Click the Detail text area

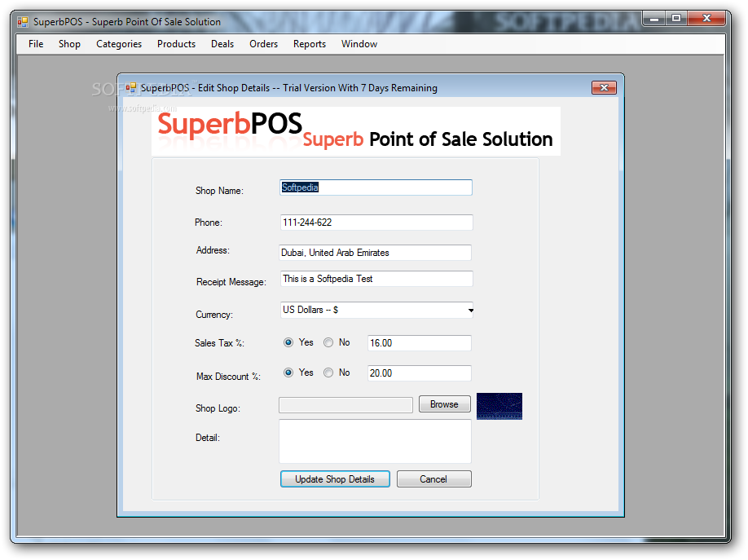[x=375, y=441]
